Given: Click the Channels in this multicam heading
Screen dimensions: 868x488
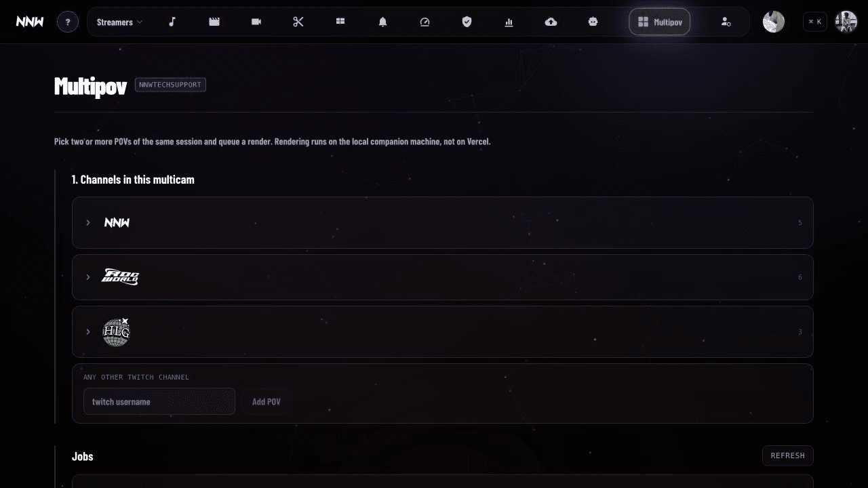Looking at the screenshot, I should pos(133,180).
